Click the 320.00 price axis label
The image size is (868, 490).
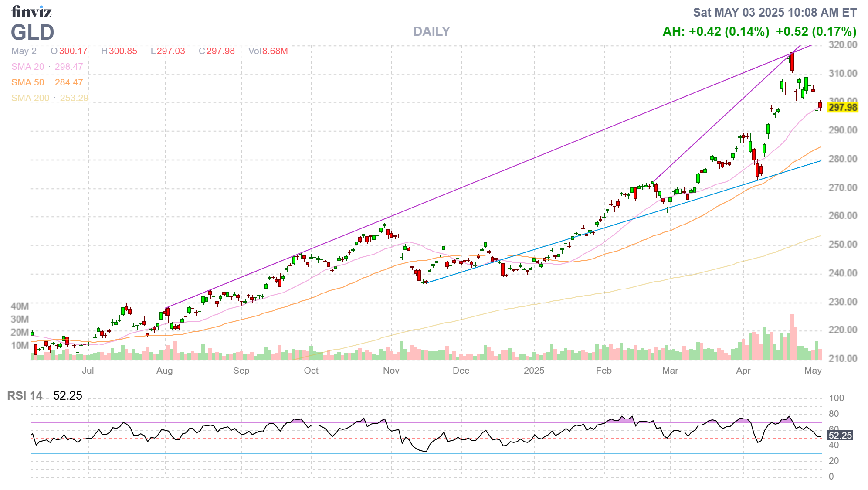[x=842, y=44]
